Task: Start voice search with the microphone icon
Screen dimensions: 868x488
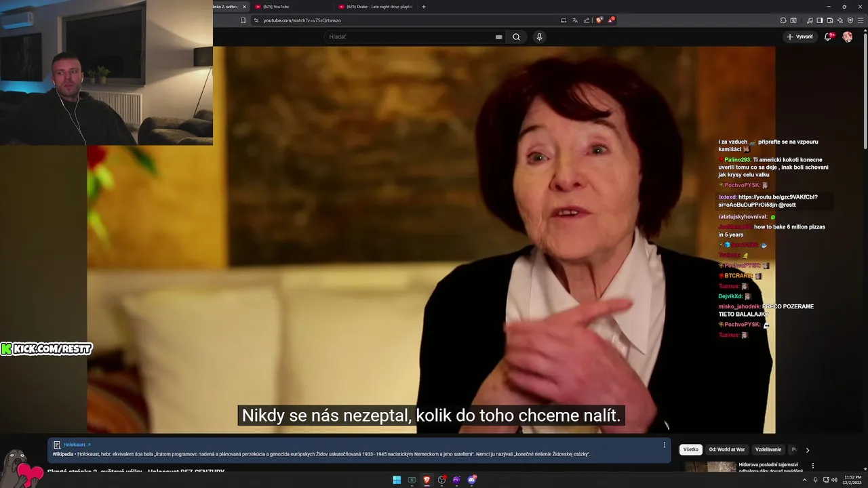Action: pyautogui.click(x=539, y=37)
